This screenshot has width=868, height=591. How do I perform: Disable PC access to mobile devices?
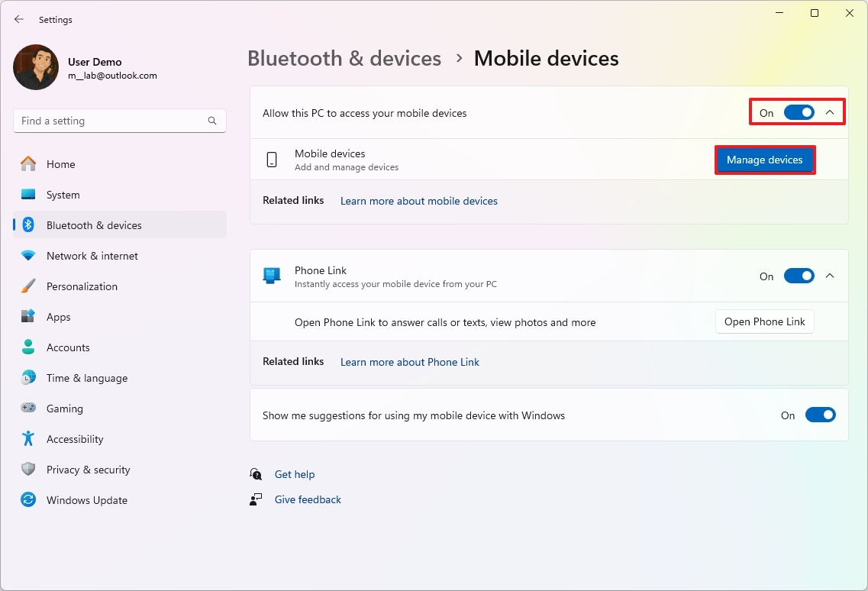coord(799,111)
